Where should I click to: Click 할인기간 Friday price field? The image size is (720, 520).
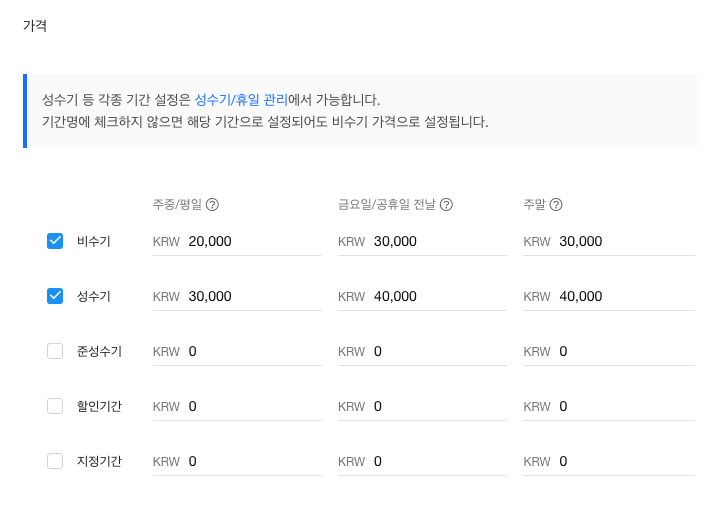[436, 406]
